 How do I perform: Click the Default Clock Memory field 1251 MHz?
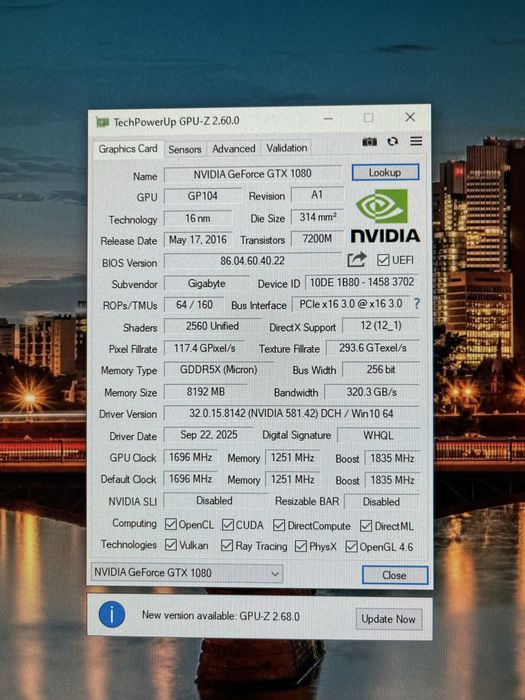(293, 479)
